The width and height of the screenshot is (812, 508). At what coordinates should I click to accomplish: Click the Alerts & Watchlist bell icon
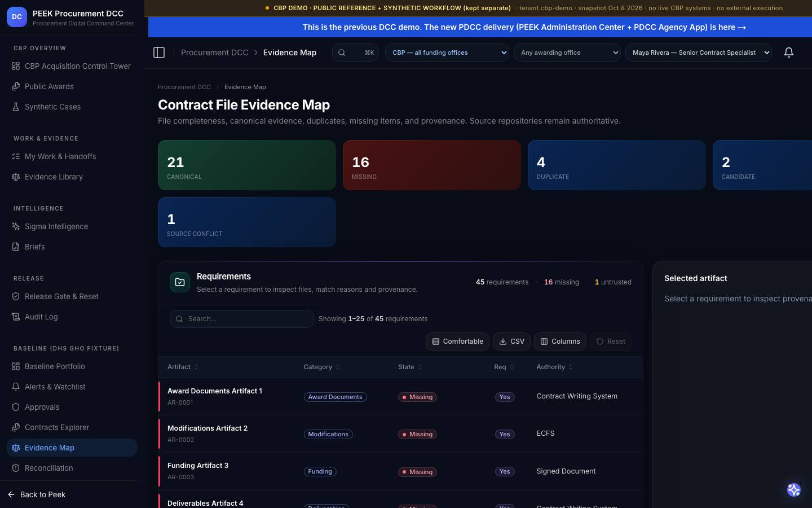tap(16, 387)
